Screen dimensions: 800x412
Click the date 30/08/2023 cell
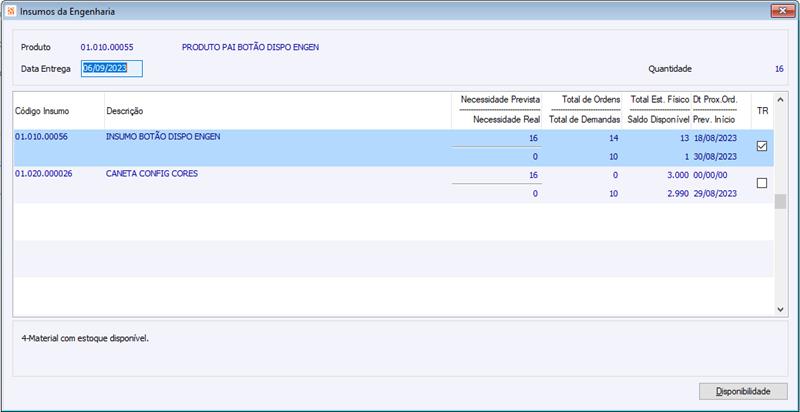pyautogui.click(x=715, y=157)
